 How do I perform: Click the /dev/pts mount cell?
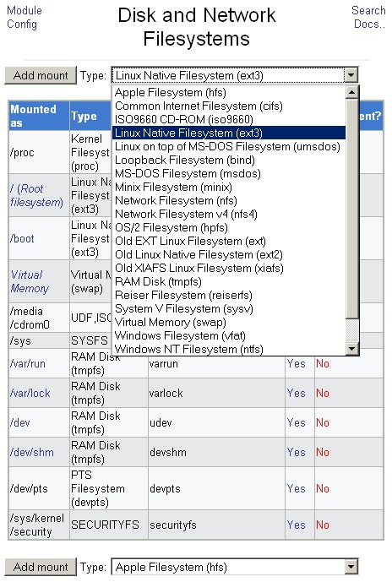click(x=39, y=488)
